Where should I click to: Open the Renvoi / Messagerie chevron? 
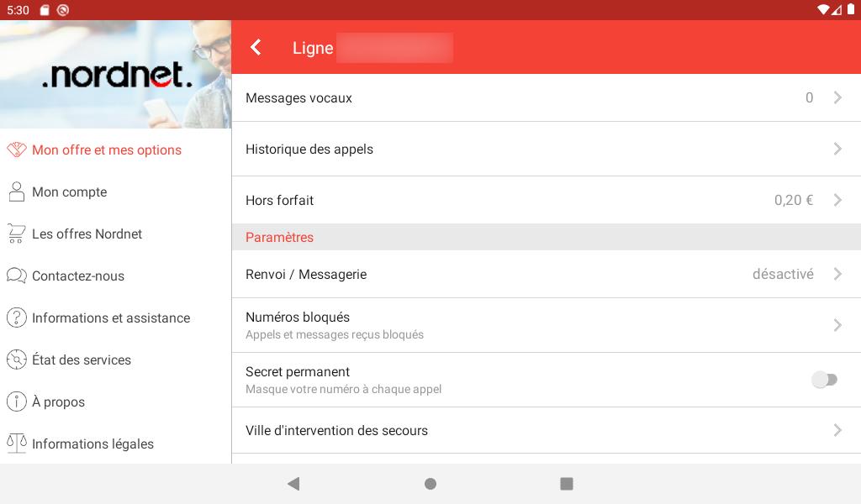pyautogui.click(x=837, y=275)
